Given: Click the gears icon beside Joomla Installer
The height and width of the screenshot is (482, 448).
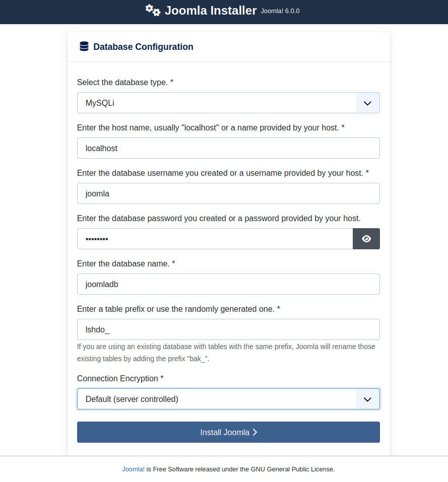Looking at the screenshot, I should coord(153,10).
